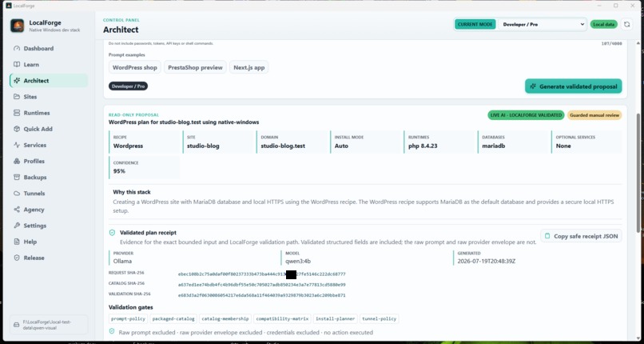
Task: Click the Quick Add cube icon
Action: click(x=17, y=129)
